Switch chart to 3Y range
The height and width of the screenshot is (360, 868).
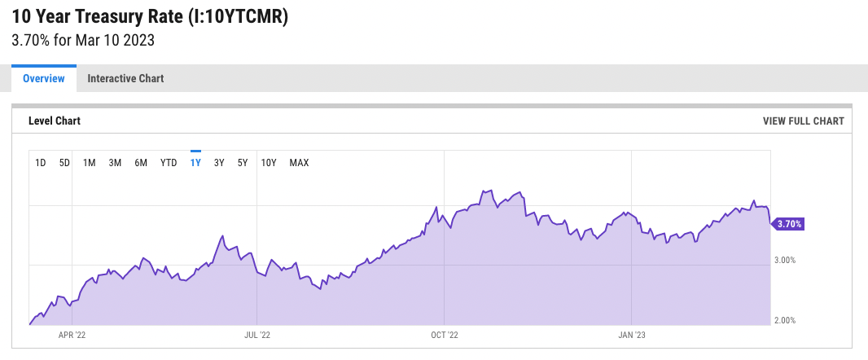point(219,163)
